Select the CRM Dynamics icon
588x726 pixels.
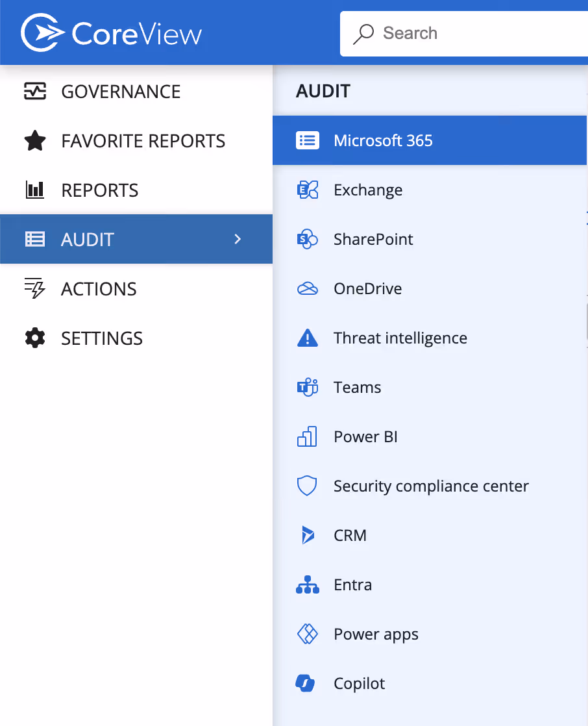[x=307, y=535]
